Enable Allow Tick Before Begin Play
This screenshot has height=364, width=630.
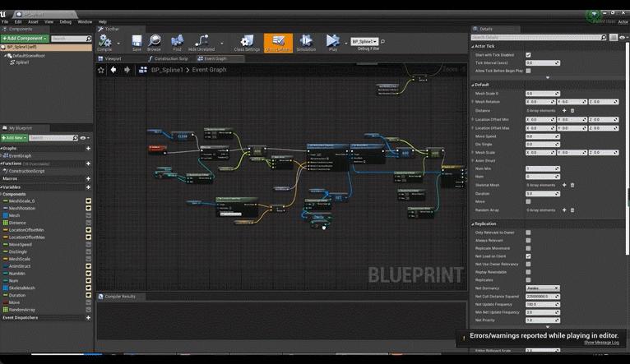click(x=528, y=71)
